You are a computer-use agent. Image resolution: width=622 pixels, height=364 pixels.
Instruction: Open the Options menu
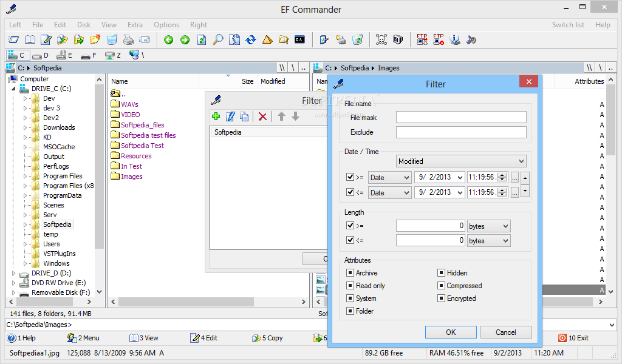166,24
